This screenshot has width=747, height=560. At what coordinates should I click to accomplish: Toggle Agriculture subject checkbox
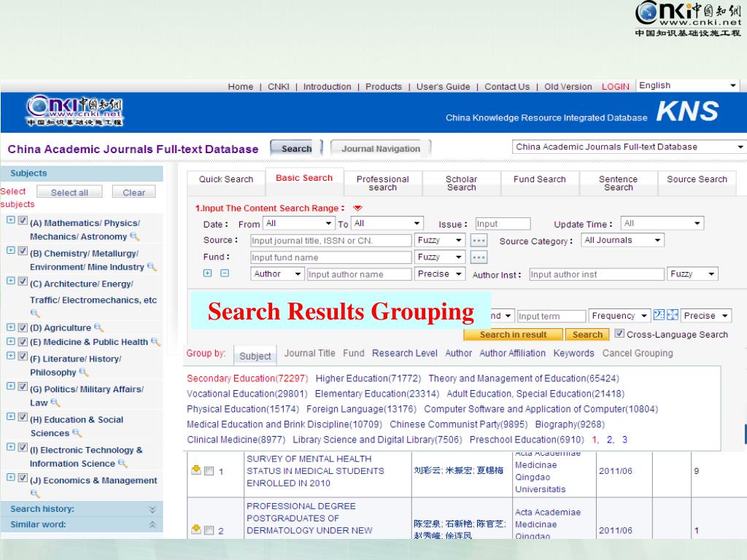point(23,327)
